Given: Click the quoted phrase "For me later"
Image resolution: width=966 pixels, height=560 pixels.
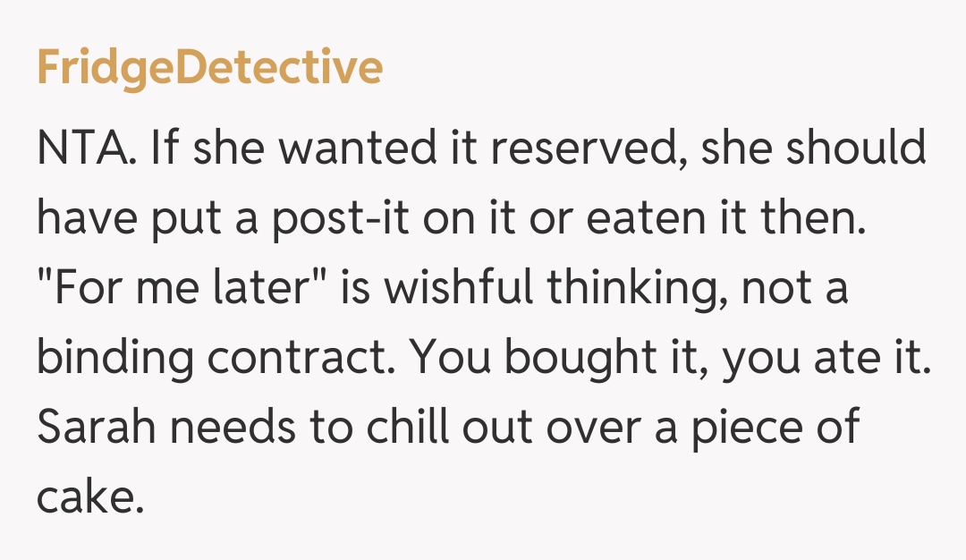Looking at the screenshot, I should tap(158, 289).
